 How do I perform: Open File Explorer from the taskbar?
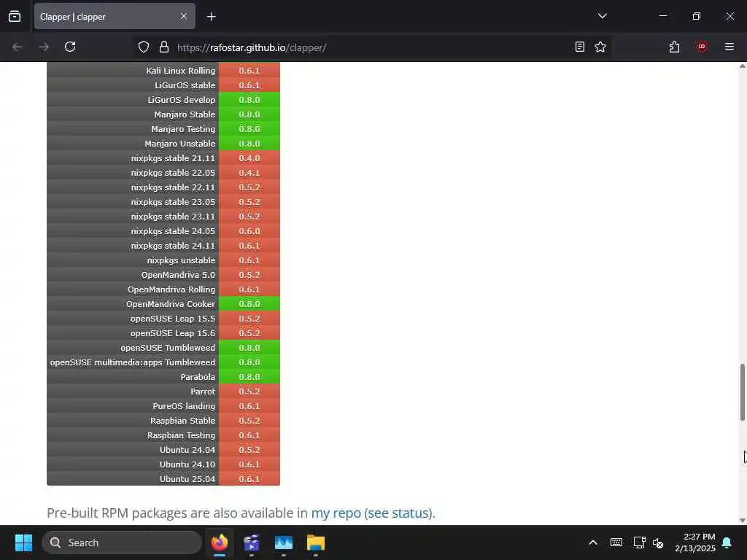click(315, 542)
